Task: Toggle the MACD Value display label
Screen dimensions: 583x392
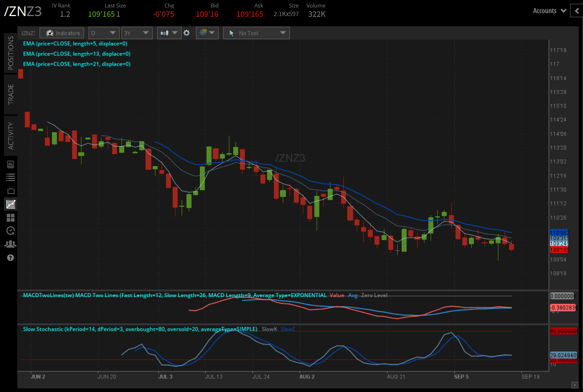Action: [x=337, y=295]
